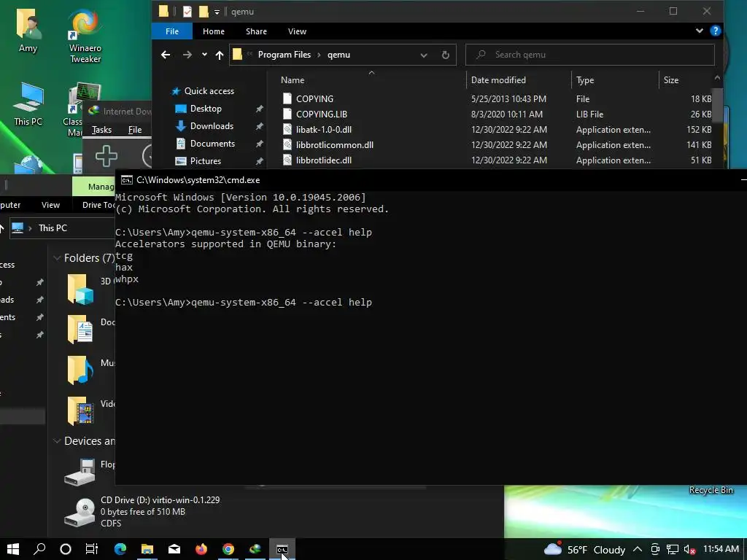747x560 pixels.
Task: Switch to Home ribbon tab
Action: 214,31
